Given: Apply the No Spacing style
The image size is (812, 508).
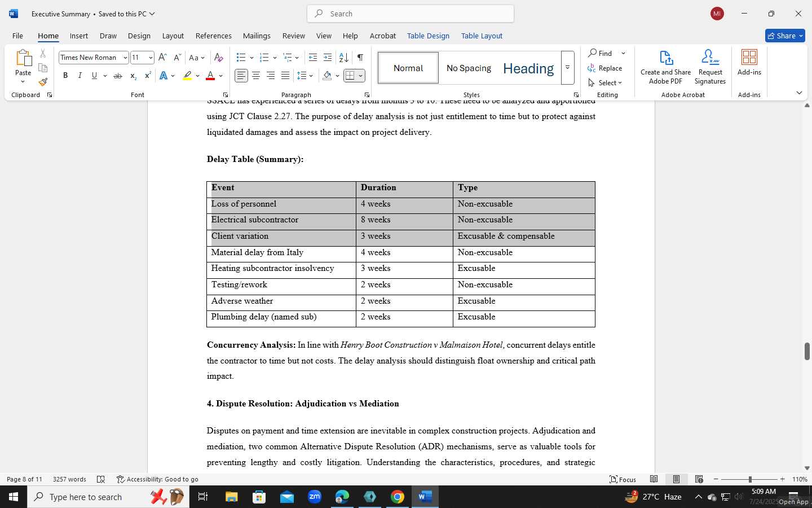Looking at the screenshot, I should coord(469,68).
